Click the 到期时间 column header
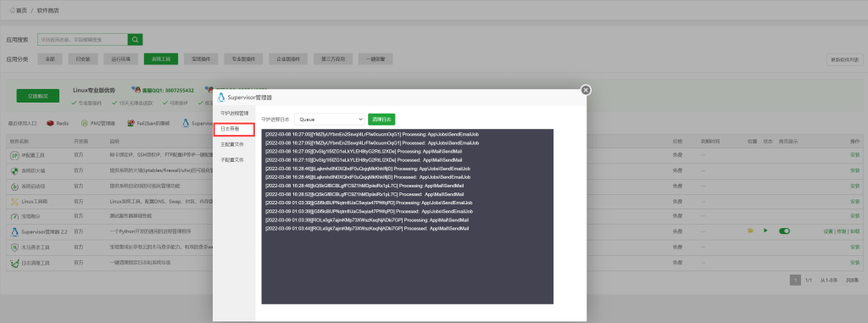 (x=709, y=141)
